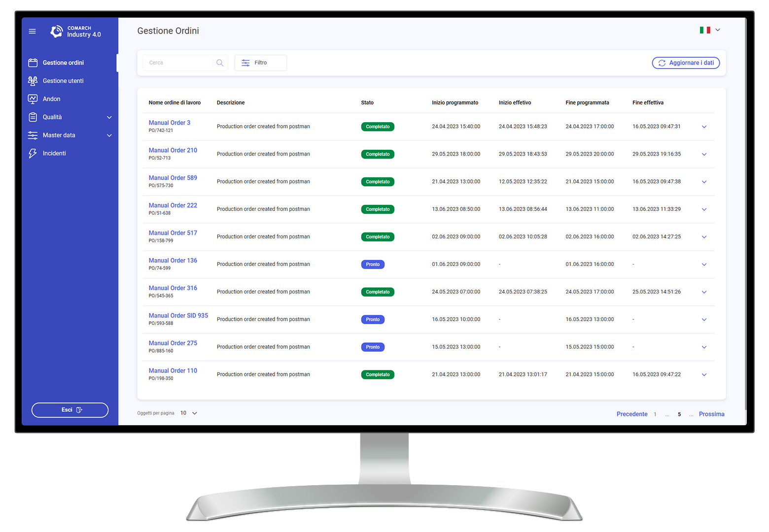This screenshot has height=532, width=769.
Task: Select page 5 in pagination
Action: point(679,414)
